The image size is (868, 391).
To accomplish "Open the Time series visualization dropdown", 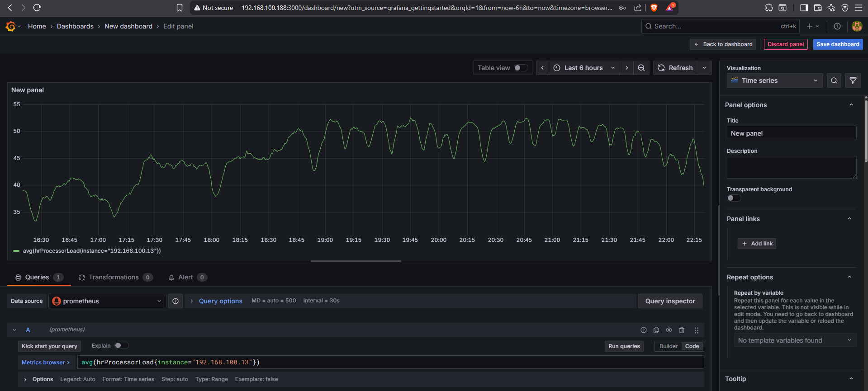I will [x=774, y=80].
